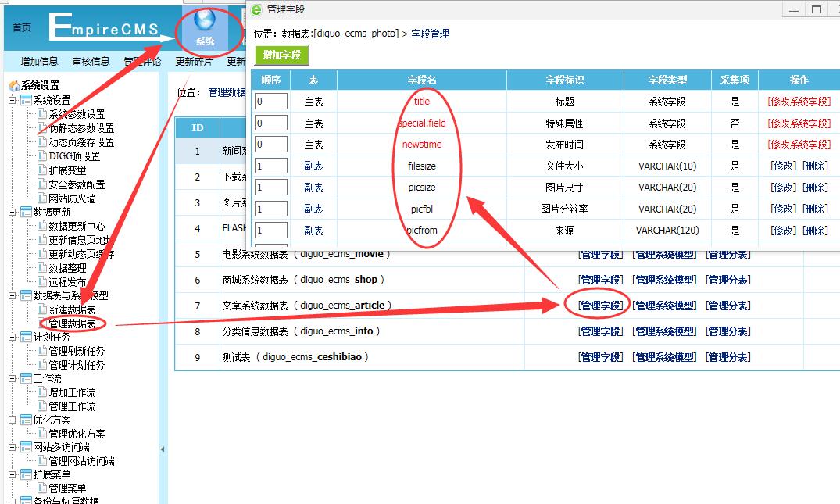Click the folder icon beside 数据更新
Viewport: 840px width, 504px height.
(26, 213)
